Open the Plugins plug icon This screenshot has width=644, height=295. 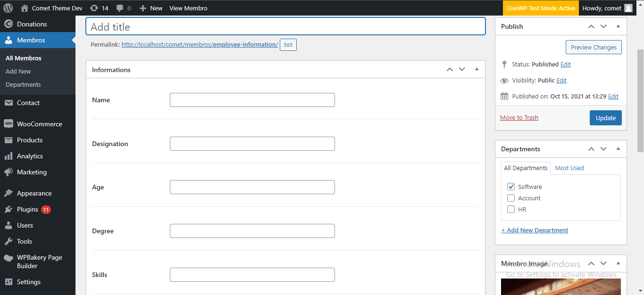[8, 209]
